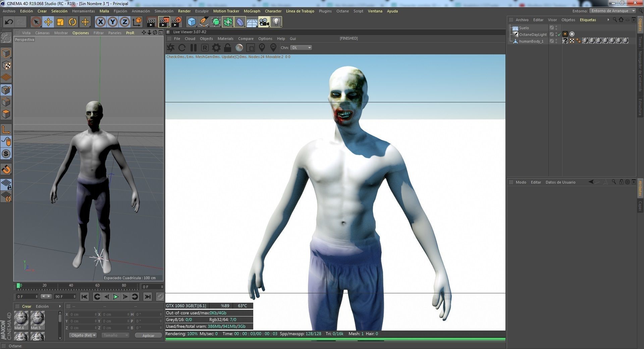Open viewport Cámaras menu
The width and height of the screenshot is (644, 349).
point(42,33)
